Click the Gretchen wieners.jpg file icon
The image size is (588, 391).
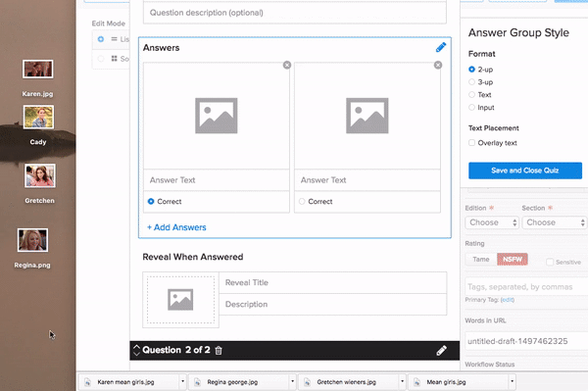(307, 382)
